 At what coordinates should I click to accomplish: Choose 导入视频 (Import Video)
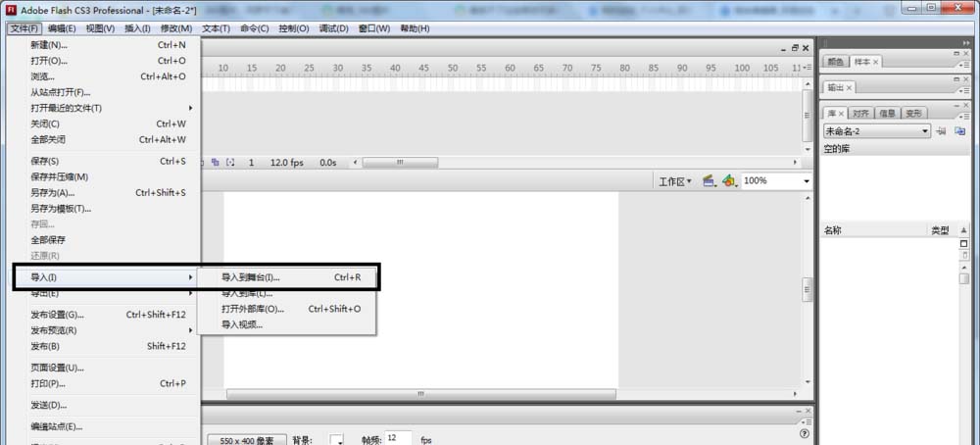tap(287, 324)
